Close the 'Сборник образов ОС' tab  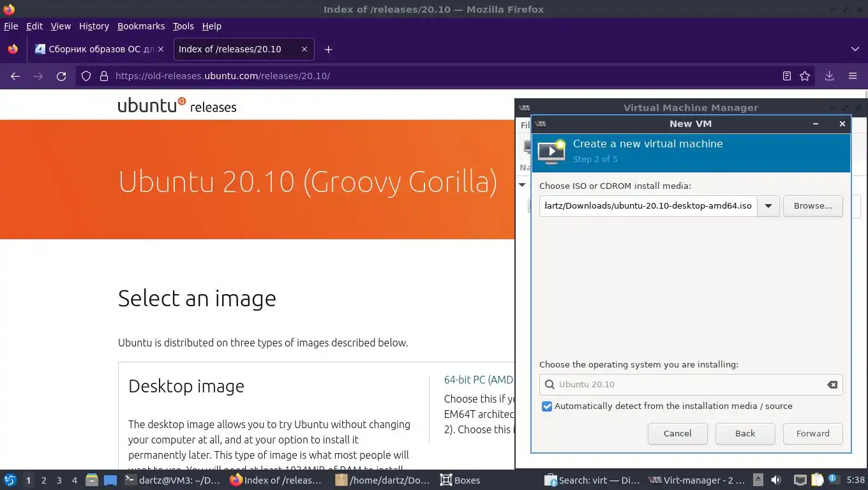pos(160,49)
